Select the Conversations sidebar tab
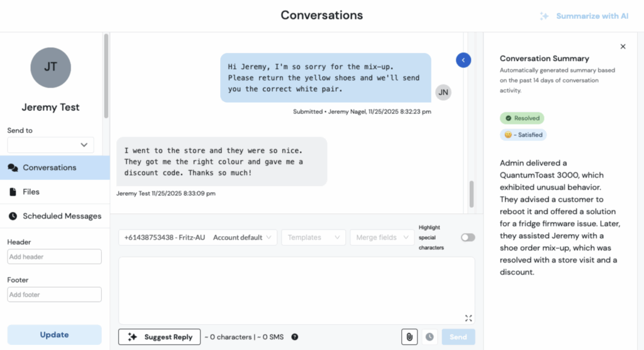 (55, 167)
